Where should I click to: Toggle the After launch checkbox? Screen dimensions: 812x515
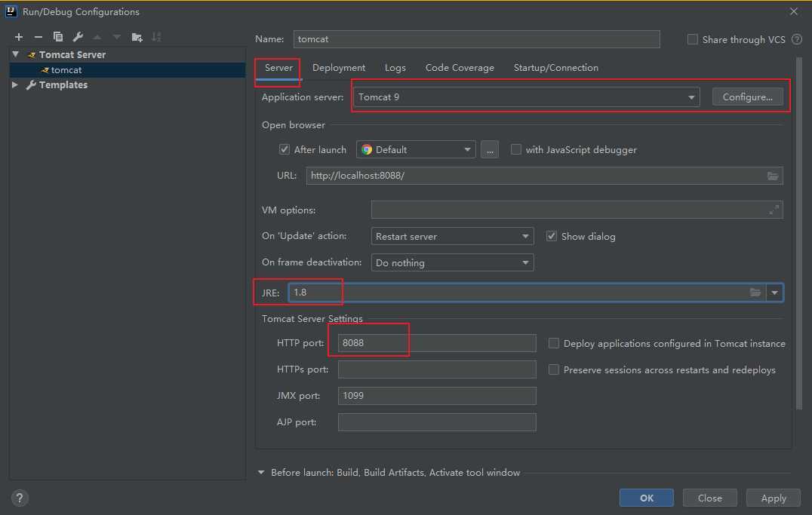(285, 149)
